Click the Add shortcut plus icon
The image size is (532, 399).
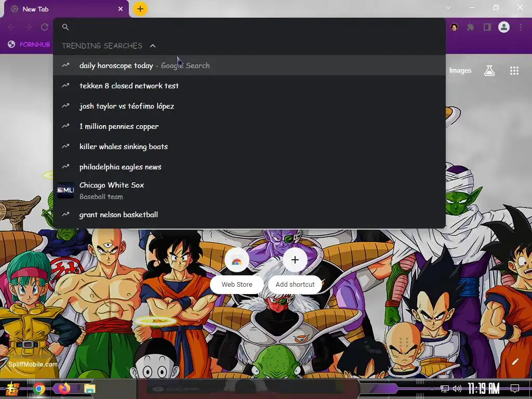pos(295,260)
